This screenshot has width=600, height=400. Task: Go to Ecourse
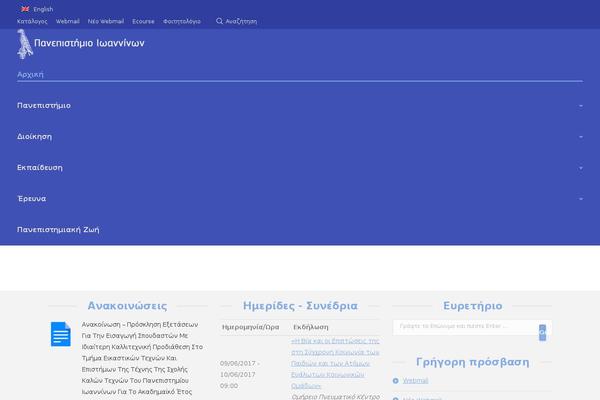(x=143, y=21)
